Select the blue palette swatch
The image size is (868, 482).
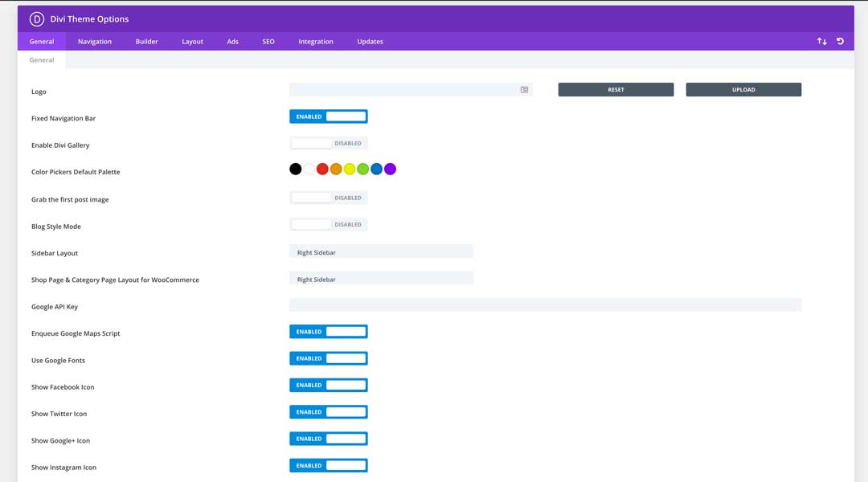coord(376,169)
